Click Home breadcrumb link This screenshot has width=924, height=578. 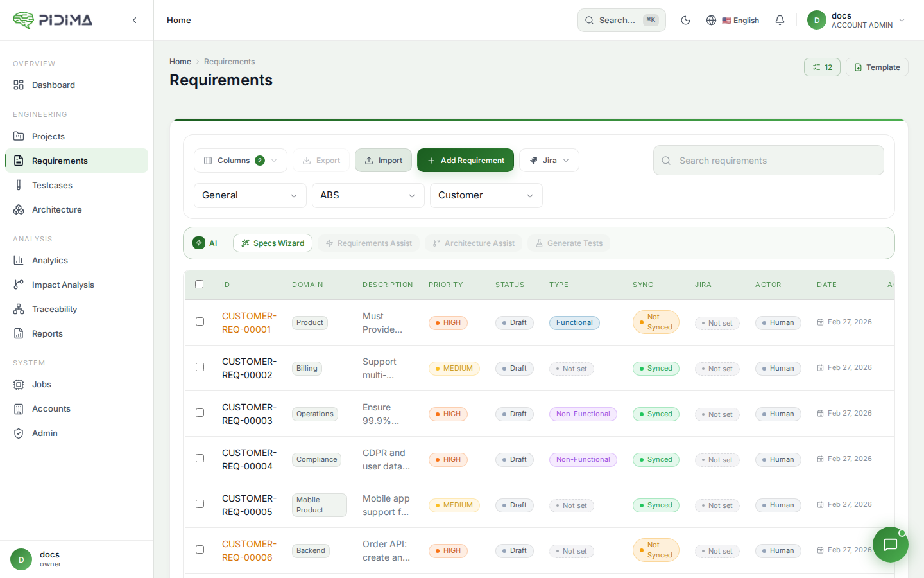(x=180, y=62)
